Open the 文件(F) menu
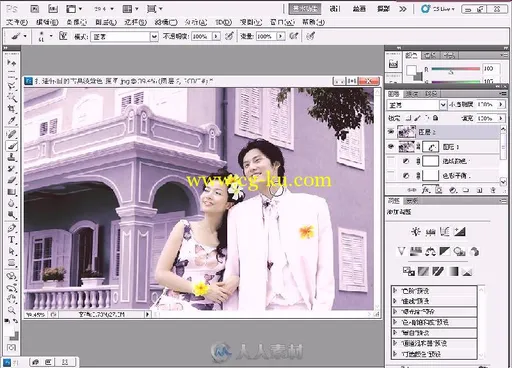The width and height of the screenshot is (512, 368). [17, 22]
